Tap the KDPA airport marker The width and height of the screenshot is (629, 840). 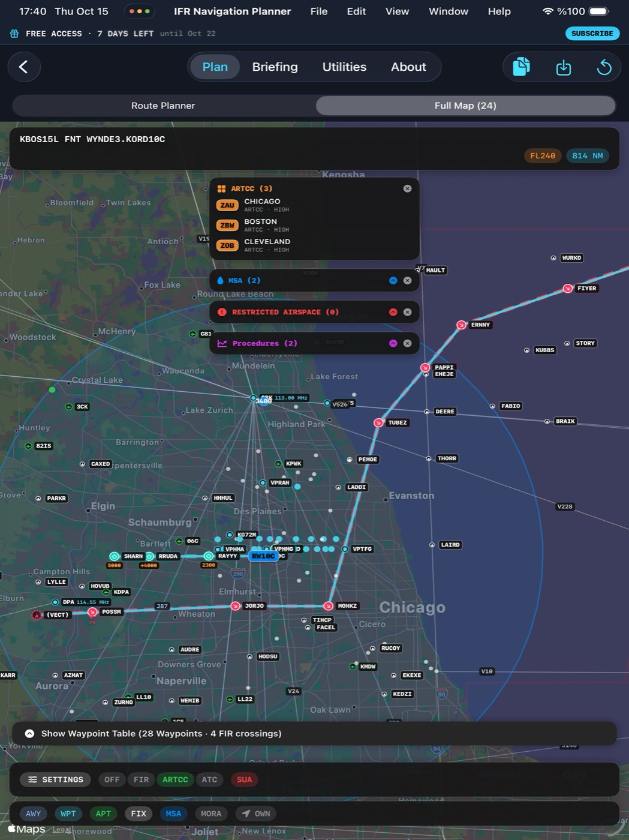[x=106, y=592]
